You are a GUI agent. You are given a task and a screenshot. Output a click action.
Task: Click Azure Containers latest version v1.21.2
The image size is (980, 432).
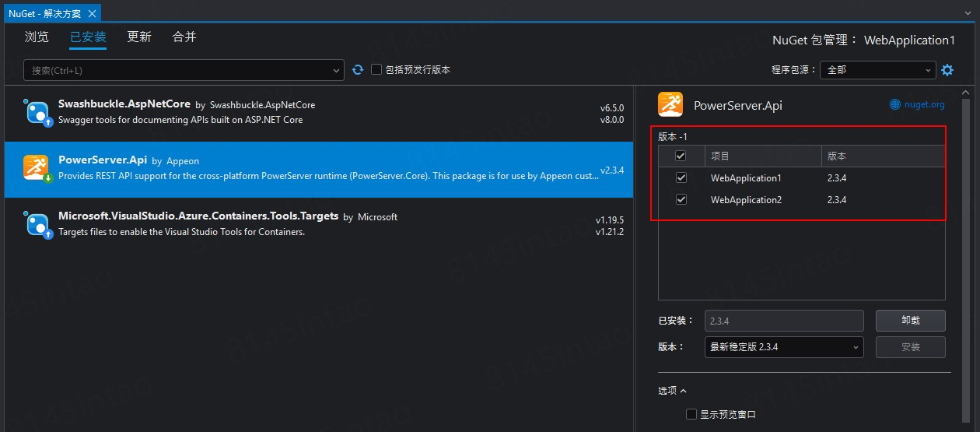(610, 232)
